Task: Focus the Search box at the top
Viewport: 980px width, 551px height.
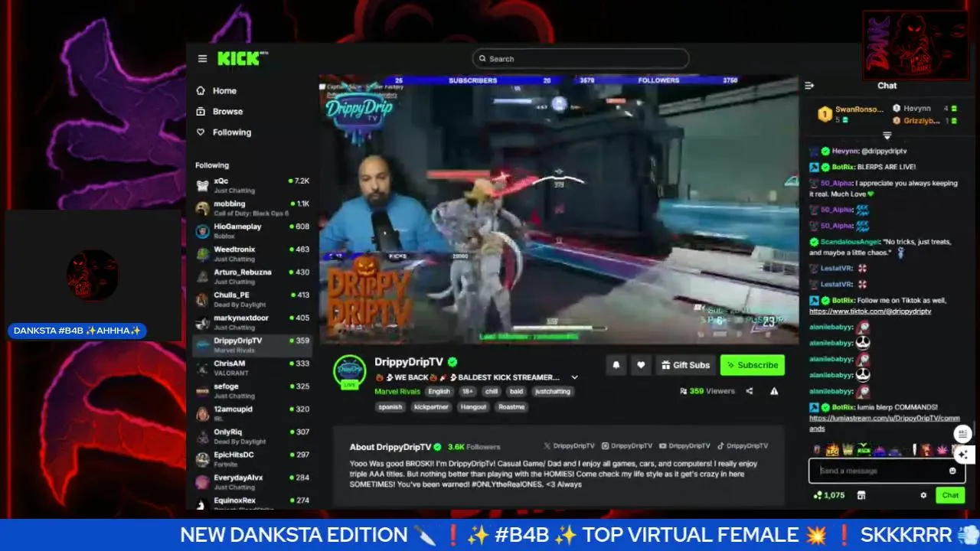Action: (x=580, y=59)
